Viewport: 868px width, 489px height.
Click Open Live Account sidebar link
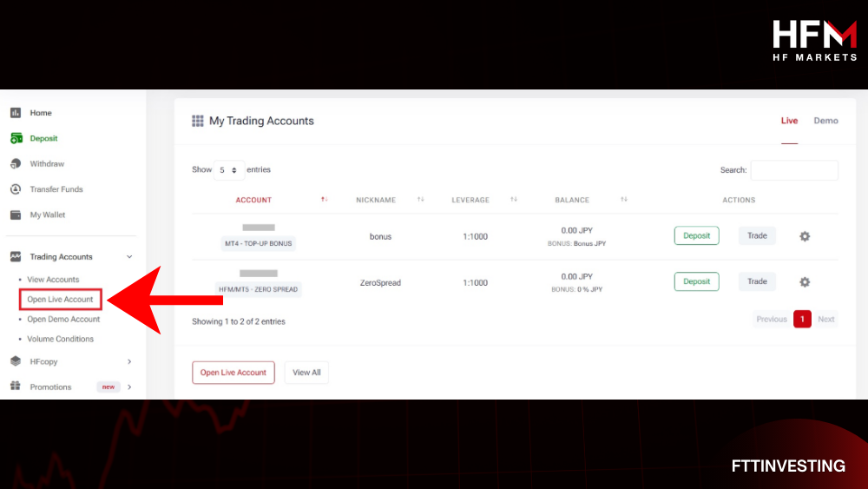(60, 300)
